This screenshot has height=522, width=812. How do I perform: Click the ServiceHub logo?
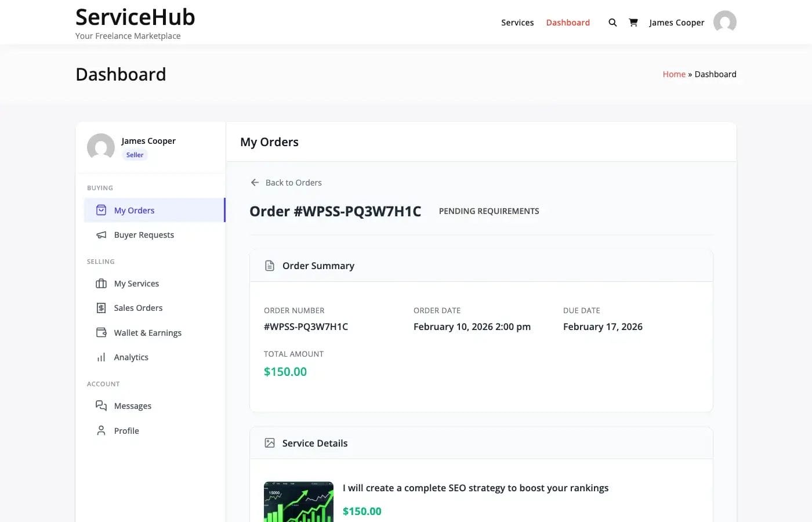point(135,17)
